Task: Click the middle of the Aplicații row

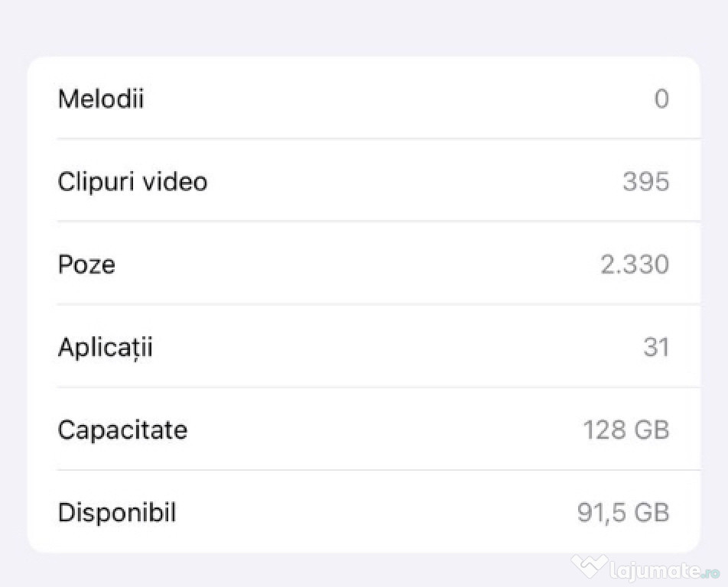Action: 363,346
